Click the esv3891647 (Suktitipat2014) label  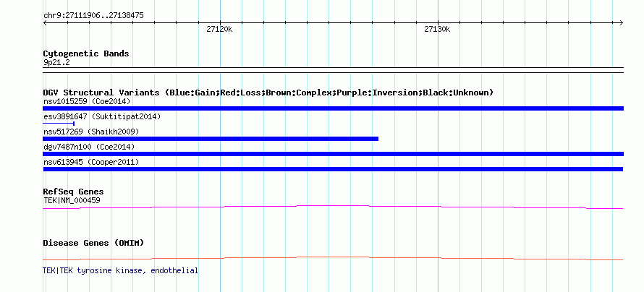(102, 116)
